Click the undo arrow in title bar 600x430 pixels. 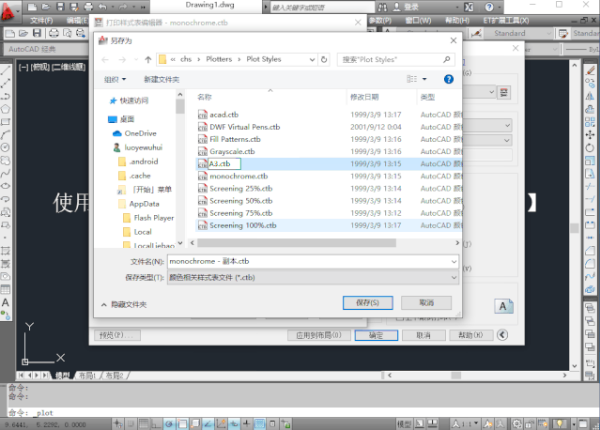102,7
